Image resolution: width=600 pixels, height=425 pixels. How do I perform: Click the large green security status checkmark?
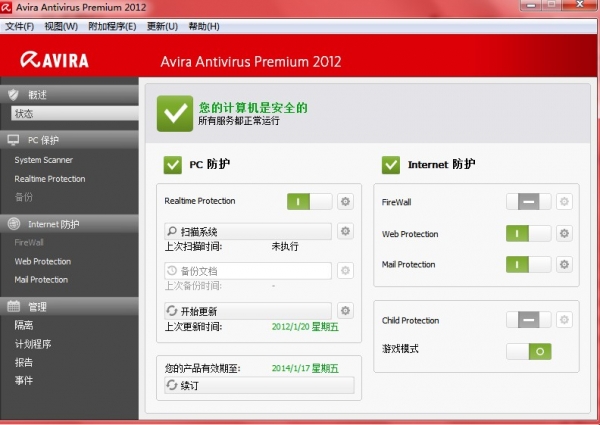[x=175, y=114]
